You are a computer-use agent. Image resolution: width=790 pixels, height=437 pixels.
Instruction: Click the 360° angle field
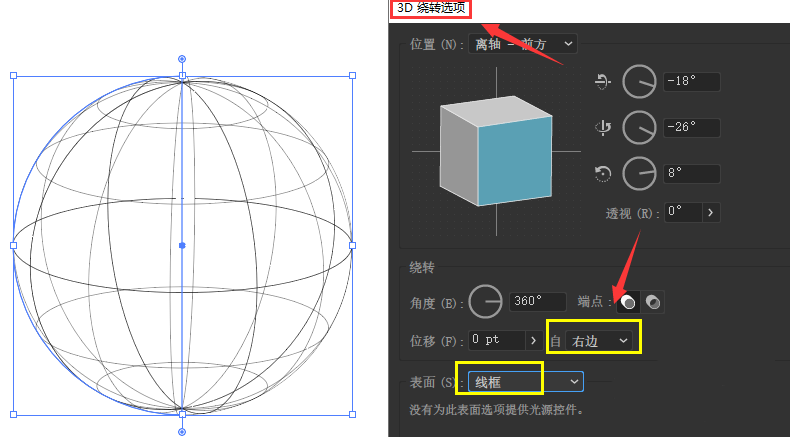tap(538, 302)
